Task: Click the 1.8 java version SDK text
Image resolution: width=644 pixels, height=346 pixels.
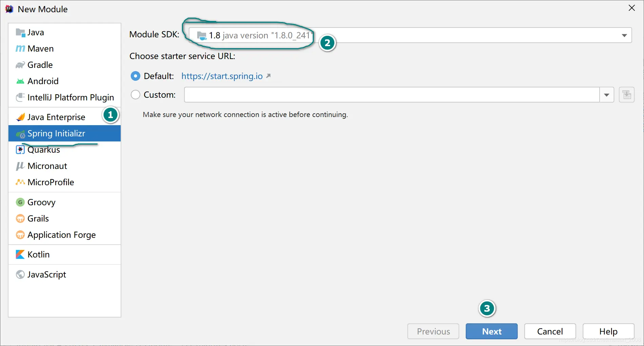Action: click(x=260, y=35)
